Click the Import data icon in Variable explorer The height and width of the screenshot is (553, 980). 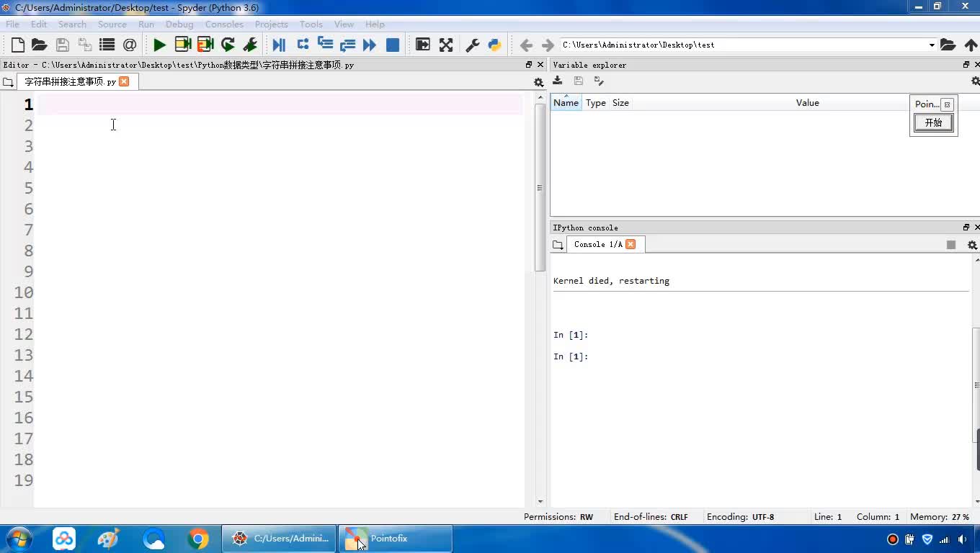click(x=558, y=81)
